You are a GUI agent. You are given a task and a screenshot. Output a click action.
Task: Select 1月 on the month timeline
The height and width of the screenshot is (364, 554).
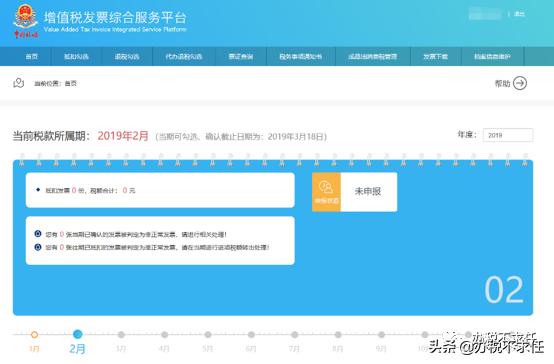pos(34,335)
